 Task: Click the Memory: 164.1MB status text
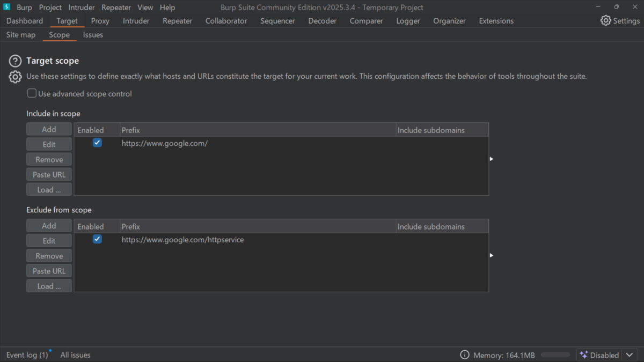click(x=504, y=355)
